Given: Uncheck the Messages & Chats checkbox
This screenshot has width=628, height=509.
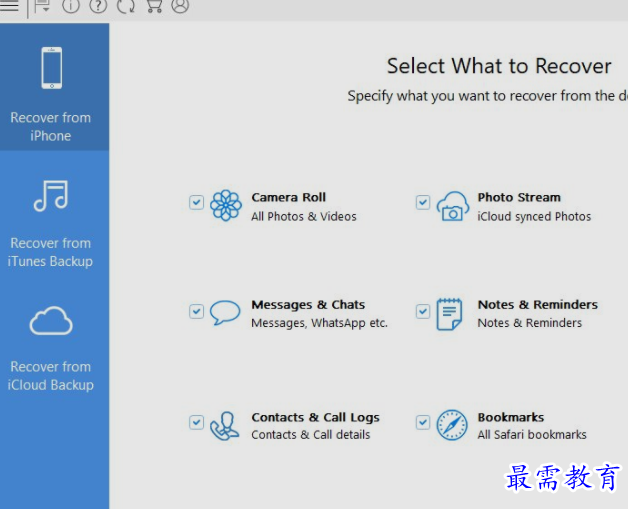Looking at the screenshot, I should 196,311.
